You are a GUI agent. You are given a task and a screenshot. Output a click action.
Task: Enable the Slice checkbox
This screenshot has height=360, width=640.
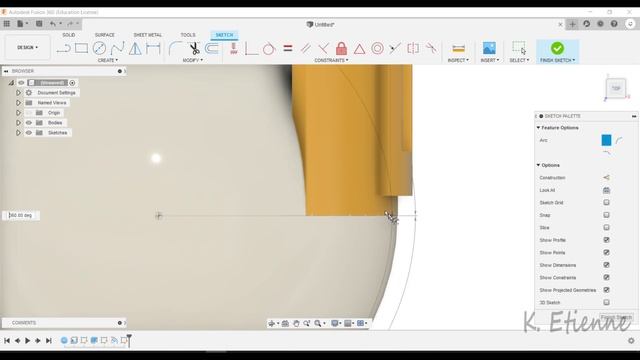607,227
